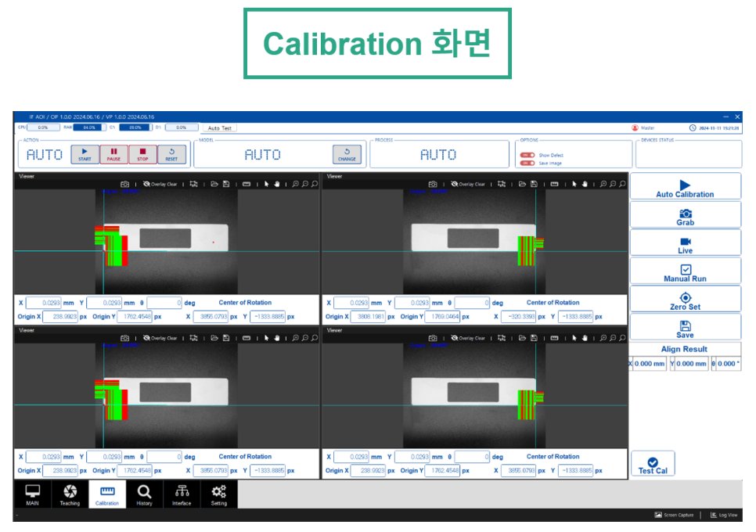The width and height of the screenshot is (756, 532).
Task: Click zoom-in magnifier in top-left viewer
Action: 296,184
